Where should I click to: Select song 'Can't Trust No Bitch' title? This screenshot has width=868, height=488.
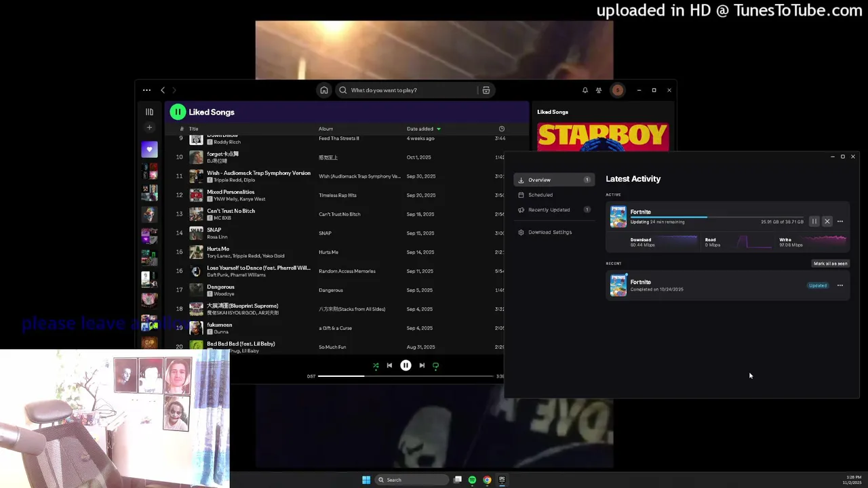pyautogui.click(x=231, y=211)
